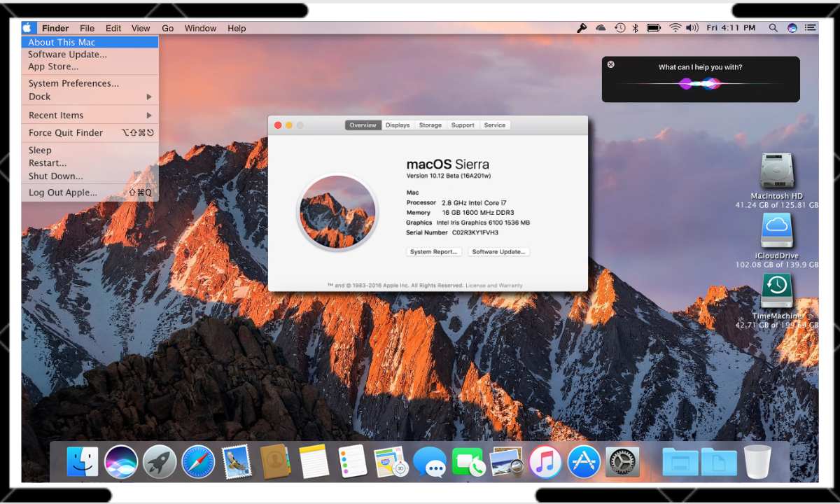Launch iTunes from the Dock

[x=545, y=462]
